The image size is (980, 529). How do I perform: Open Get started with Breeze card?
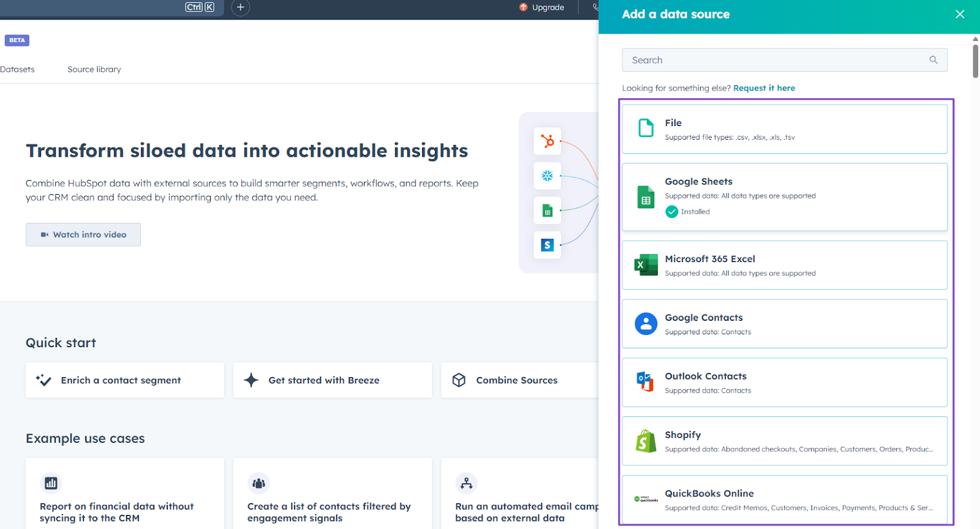pos(333,380)
